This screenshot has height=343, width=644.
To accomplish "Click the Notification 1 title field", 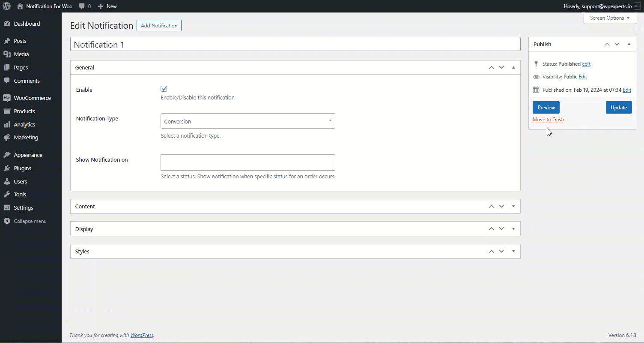I will (295, 44).
